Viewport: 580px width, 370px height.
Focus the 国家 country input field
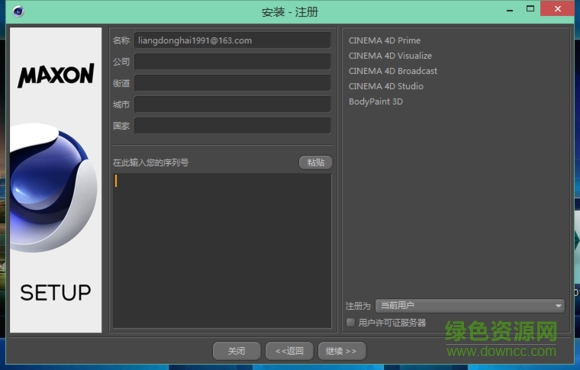(232, 126)
